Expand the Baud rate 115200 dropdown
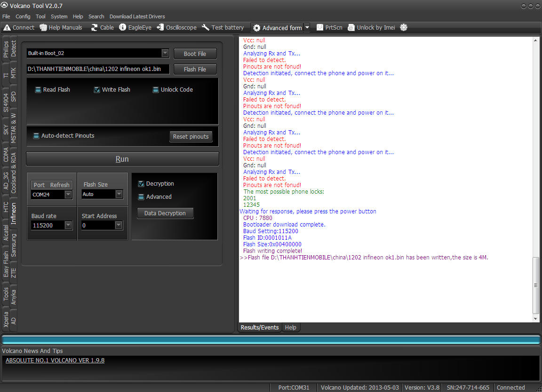Screen dimensions: 542x392 point(68,225)
